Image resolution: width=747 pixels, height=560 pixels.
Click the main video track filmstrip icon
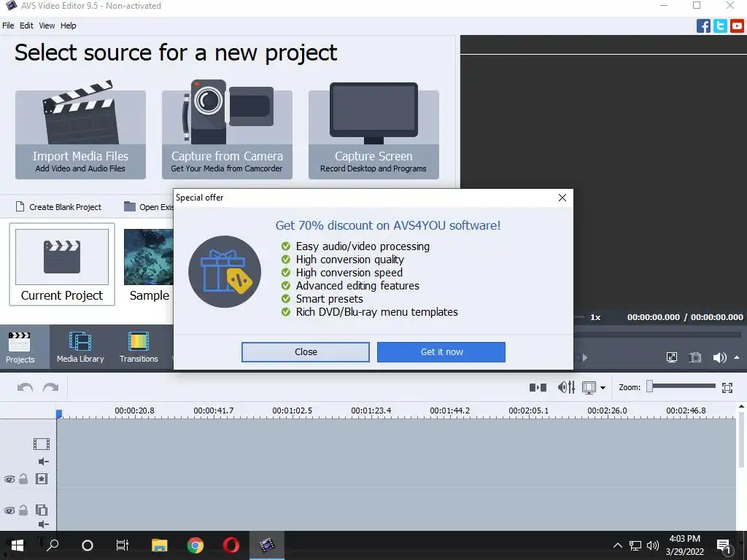click(x=42, y=444)
